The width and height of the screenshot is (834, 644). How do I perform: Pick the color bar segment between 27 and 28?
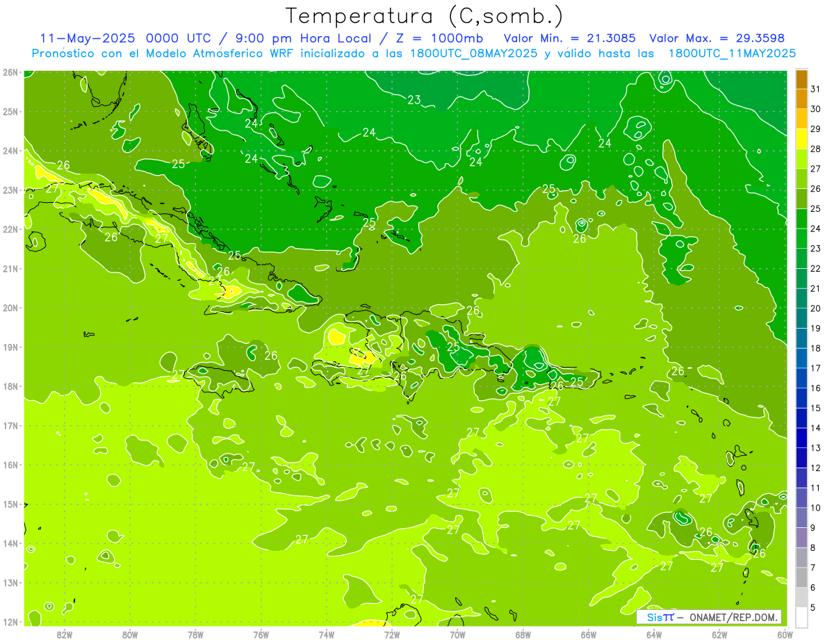pyautogui.click(x=801, y=159)
